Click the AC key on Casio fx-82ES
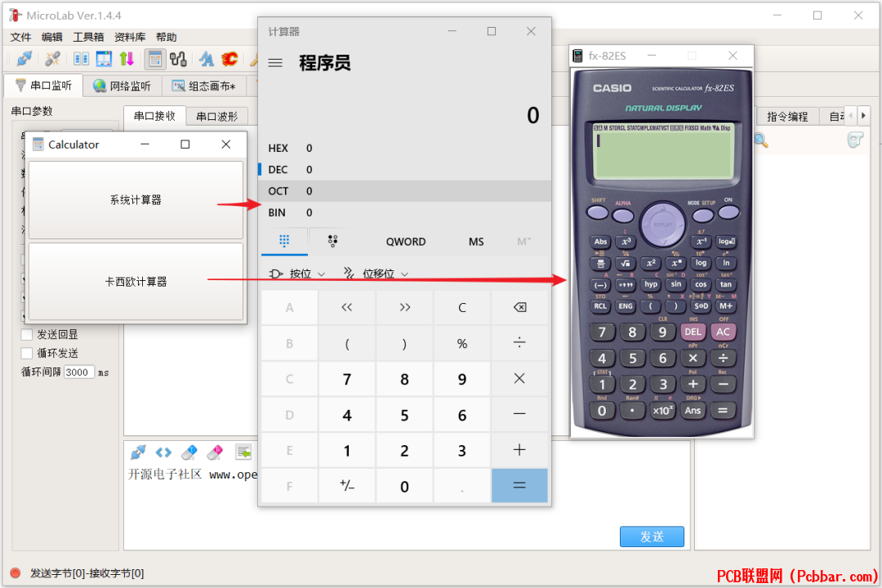This screenshot has width=882, height=588. click(723, 332)
